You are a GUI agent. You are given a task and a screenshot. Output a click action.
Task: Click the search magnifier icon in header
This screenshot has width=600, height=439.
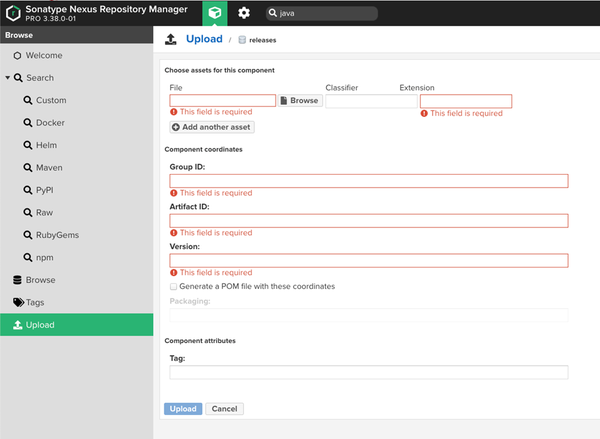[x=273, y=14]
